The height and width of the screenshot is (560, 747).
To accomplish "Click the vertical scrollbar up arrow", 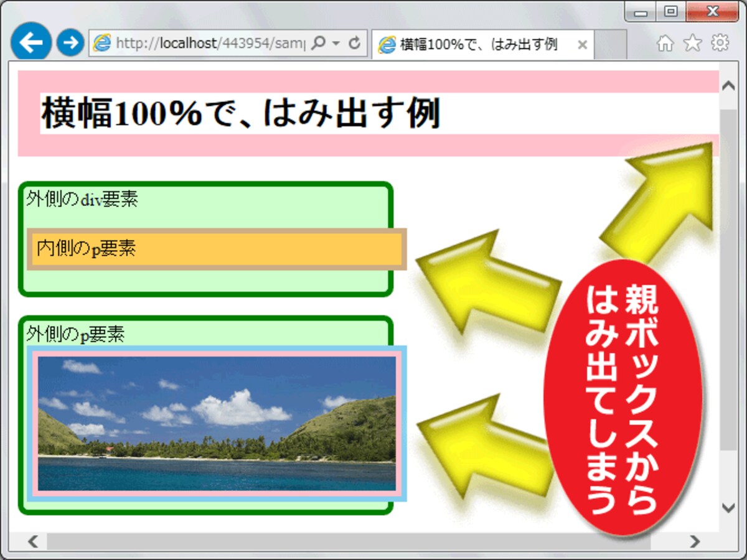I will click(728, 86).
